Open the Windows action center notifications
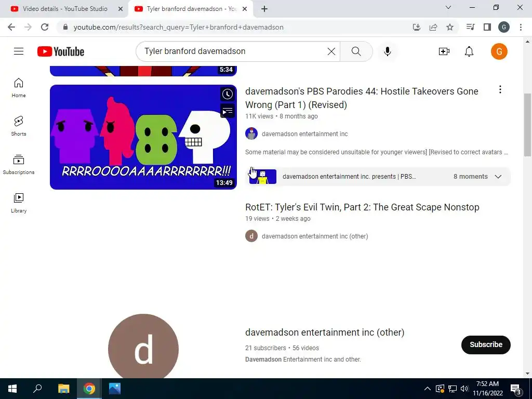This screenshot has width=532, height=399. [515, 389]
